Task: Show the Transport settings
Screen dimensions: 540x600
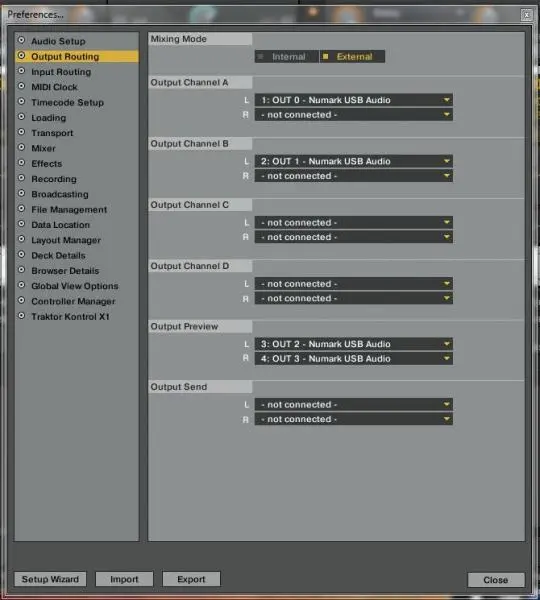Action: pos(52,133)
